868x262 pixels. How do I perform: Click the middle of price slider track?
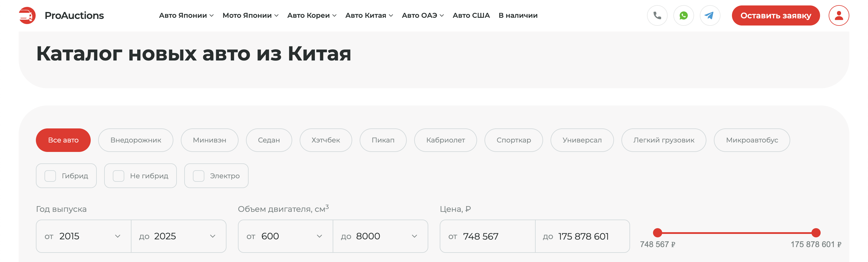[x=737, y=233]
